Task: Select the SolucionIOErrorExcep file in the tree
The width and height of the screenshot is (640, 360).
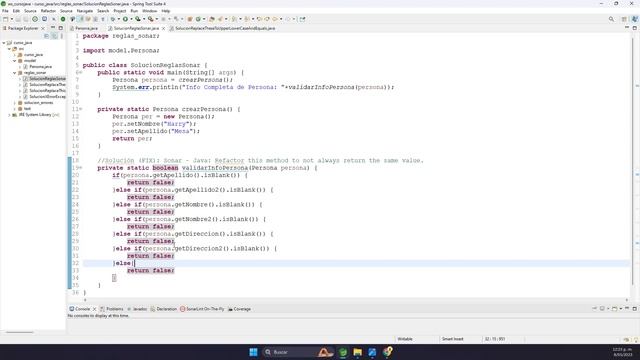Action: pyautogui.click(x=44, y=97)
